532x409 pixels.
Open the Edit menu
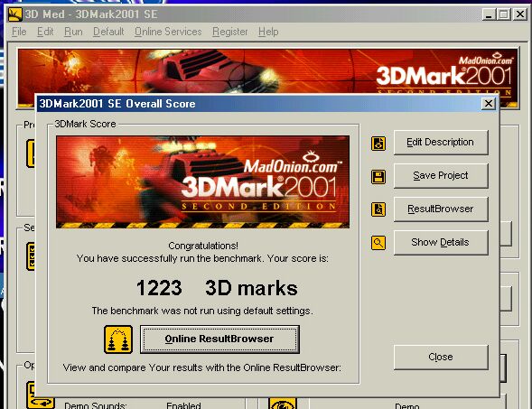[45, 32]
